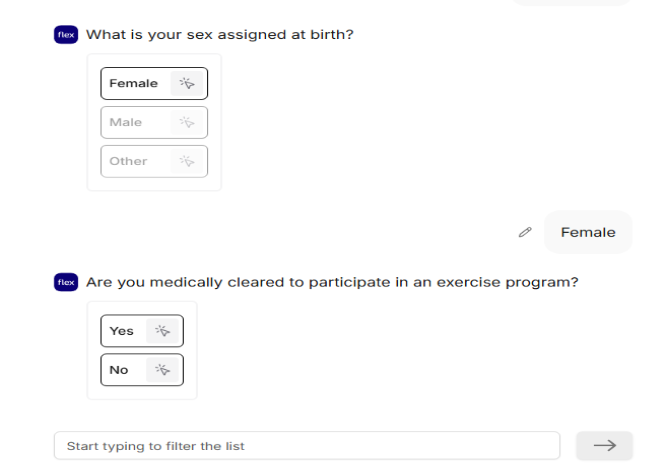This screenshot has width=666, height=475.
Task: Select the Female label as sex assigned at birth
Action: coord(133,84)
